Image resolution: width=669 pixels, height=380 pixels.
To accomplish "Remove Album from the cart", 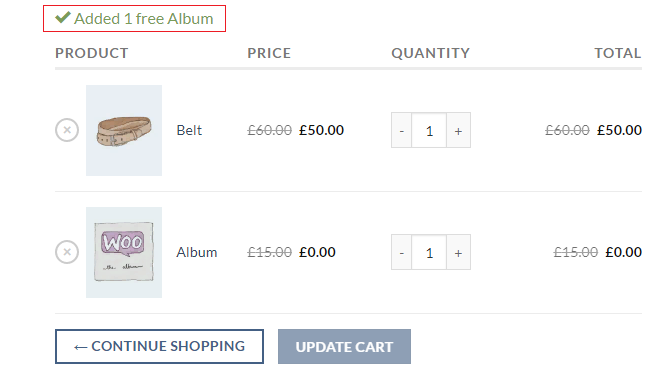I will coord(67,252).
